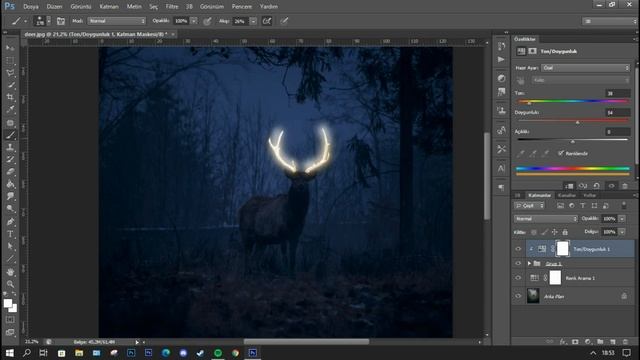
Task: Toggle tablet pressure for size icon
Action: pyautogui.click(x=284, y=21)
